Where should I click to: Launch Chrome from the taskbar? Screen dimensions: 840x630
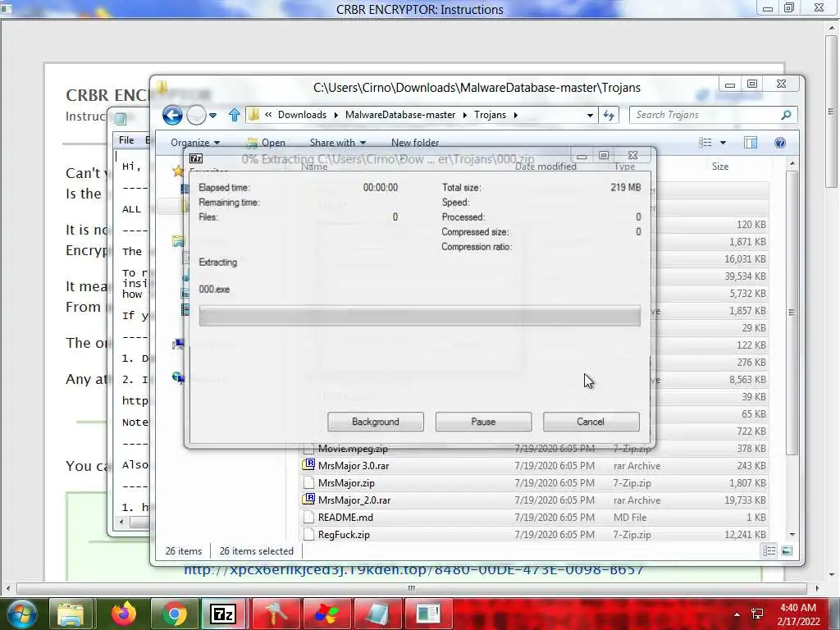point(174,614)
